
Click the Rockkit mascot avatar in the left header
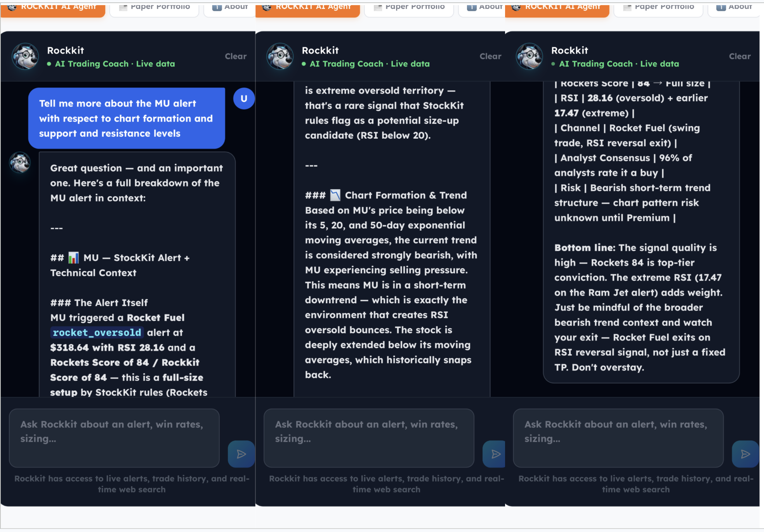(25, 56)
